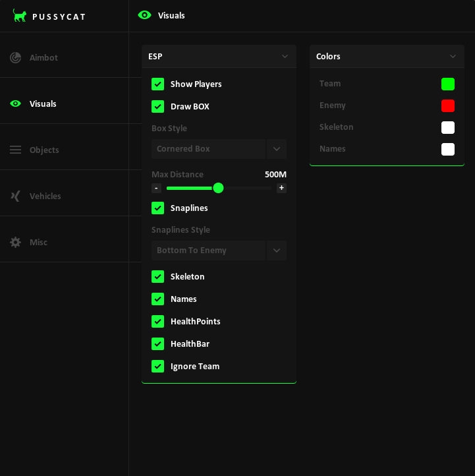
Task: Click the Visuals eye icon in sidebar
Action: pyautogui.click(x=16, y=104)
